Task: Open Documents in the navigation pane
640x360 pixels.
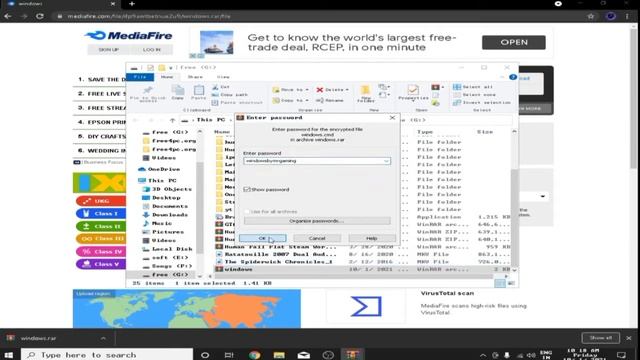Action: coord(165,206)
